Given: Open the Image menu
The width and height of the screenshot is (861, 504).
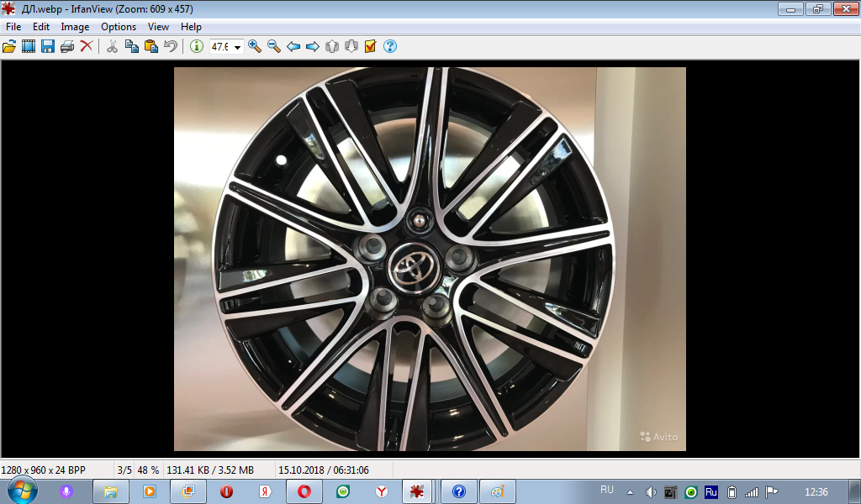Looking at the screenshot, I should pos(75,27).
